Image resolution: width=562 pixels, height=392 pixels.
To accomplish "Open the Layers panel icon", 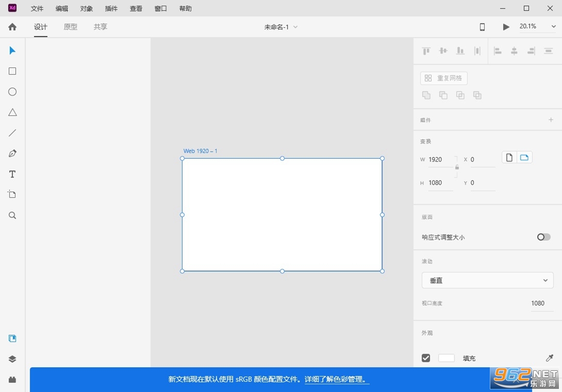I will point(12,359).
